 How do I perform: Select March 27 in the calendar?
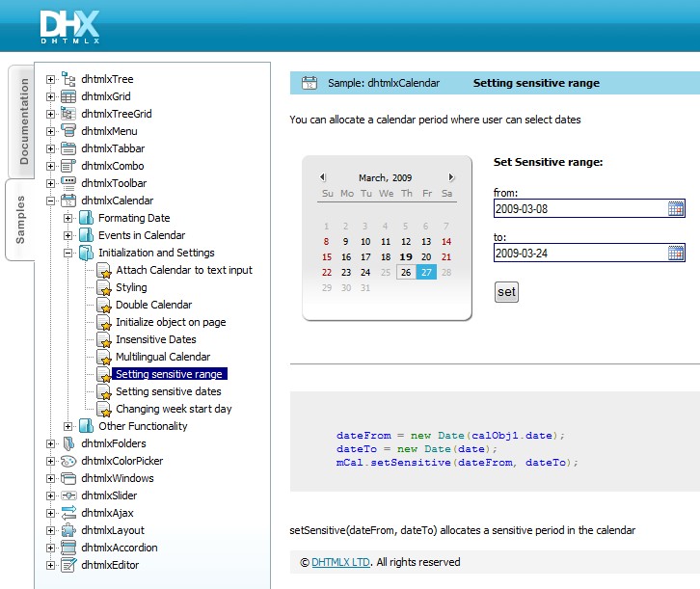(x=426, y=272)
